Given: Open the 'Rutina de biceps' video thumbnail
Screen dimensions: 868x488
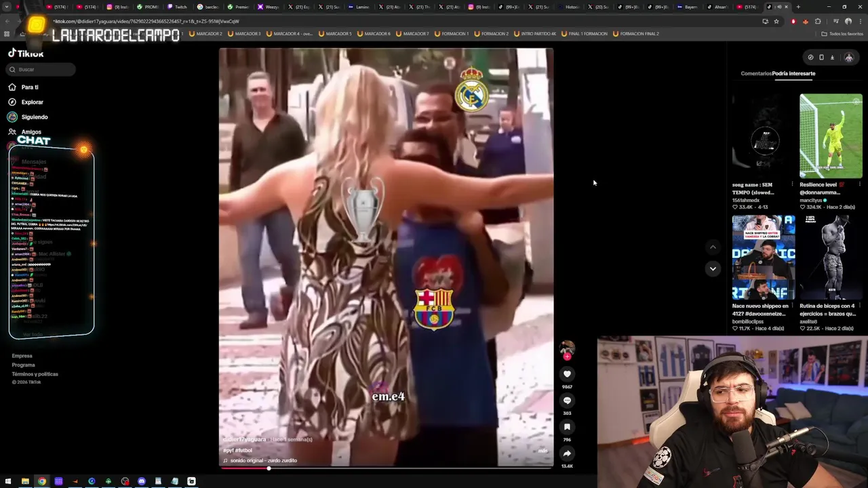Looking at the screenshot, I should coord(831,258).
